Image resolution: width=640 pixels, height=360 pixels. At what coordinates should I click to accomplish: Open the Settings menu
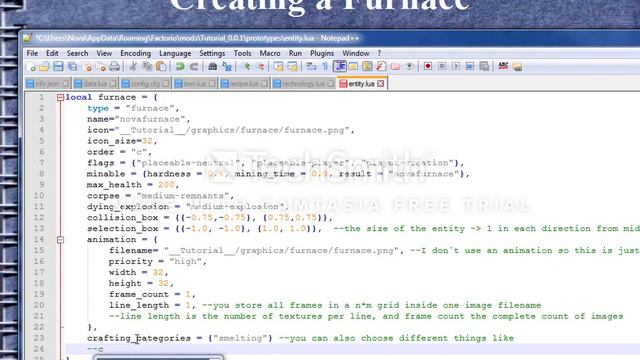(x=212, y=53)
